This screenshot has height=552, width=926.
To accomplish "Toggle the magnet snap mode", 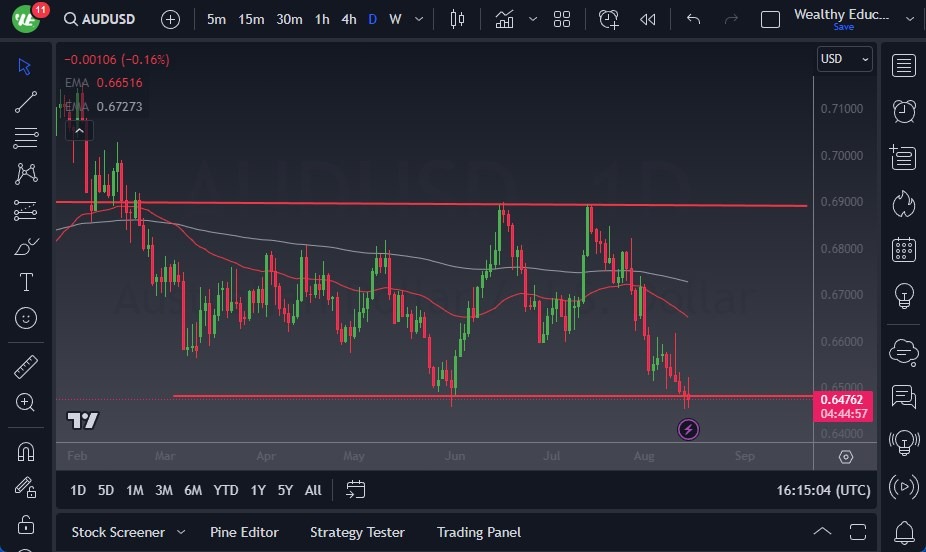I will tap(26, 451).
